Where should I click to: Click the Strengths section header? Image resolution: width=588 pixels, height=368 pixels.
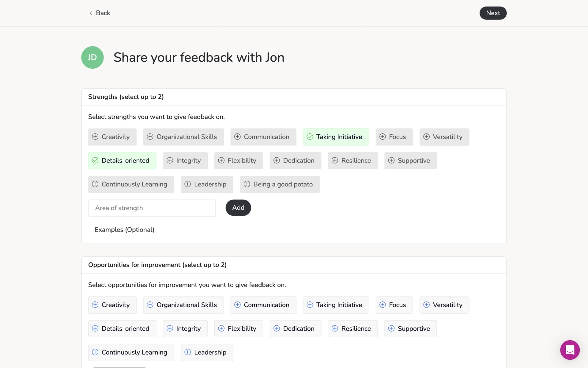click(x=126, y=97)
